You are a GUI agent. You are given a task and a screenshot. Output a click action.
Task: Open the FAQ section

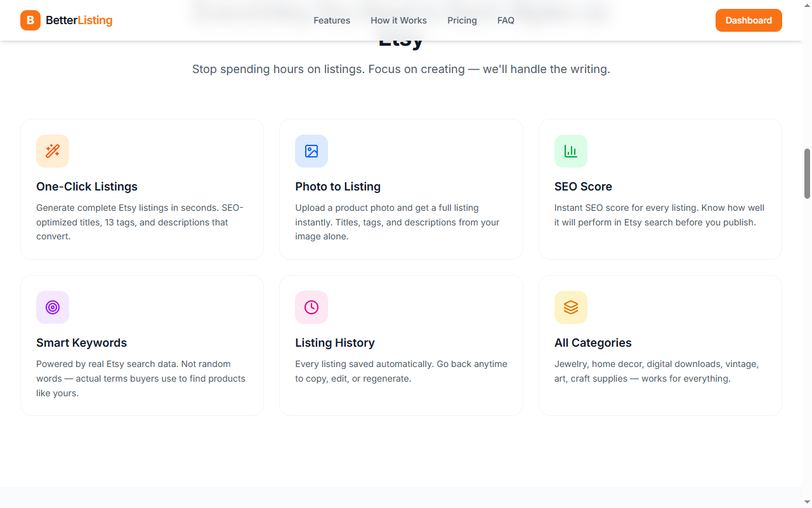click(x=506, y=20)
